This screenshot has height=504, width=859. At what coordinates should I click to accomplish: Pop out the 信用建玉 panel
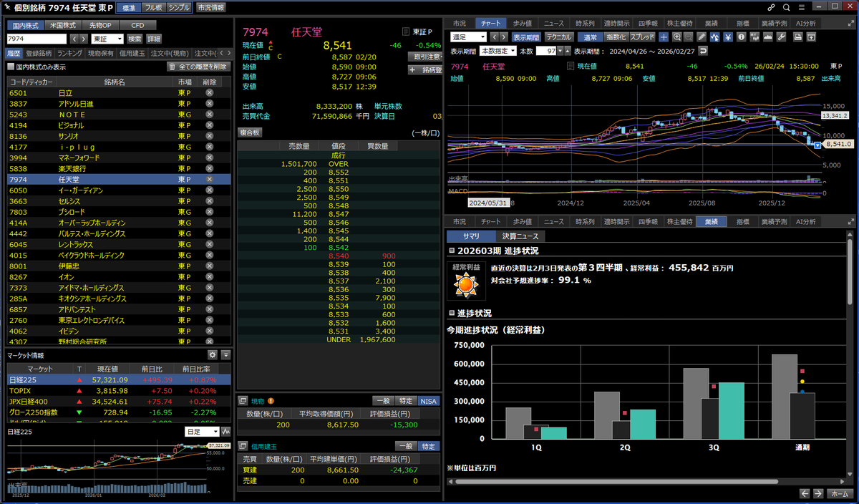tap(242, 445)
